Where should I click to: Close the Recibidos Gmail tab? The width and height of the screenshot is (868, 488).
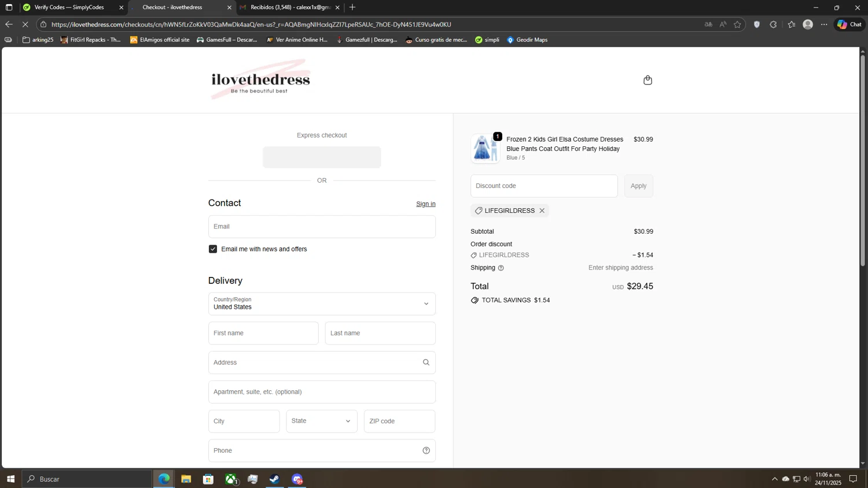click(337, 8)
